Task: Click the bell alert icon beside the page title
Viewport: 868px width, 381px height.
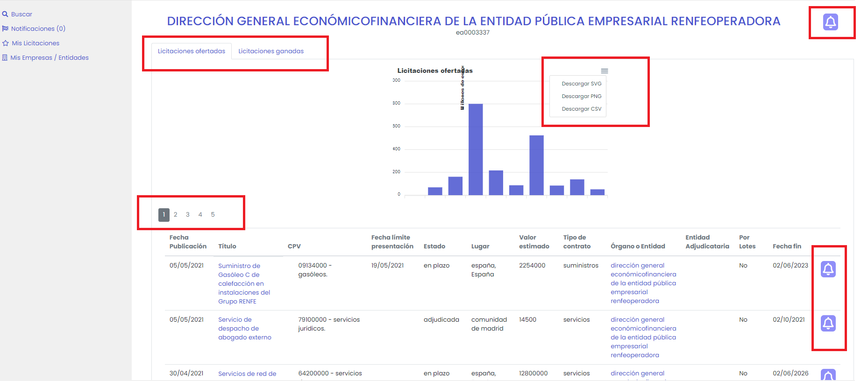Action: 830,22
